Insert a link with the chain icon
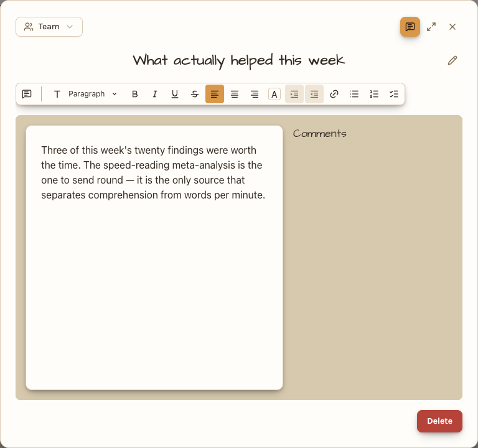This screenshot has width=478, height=448. 334,94
